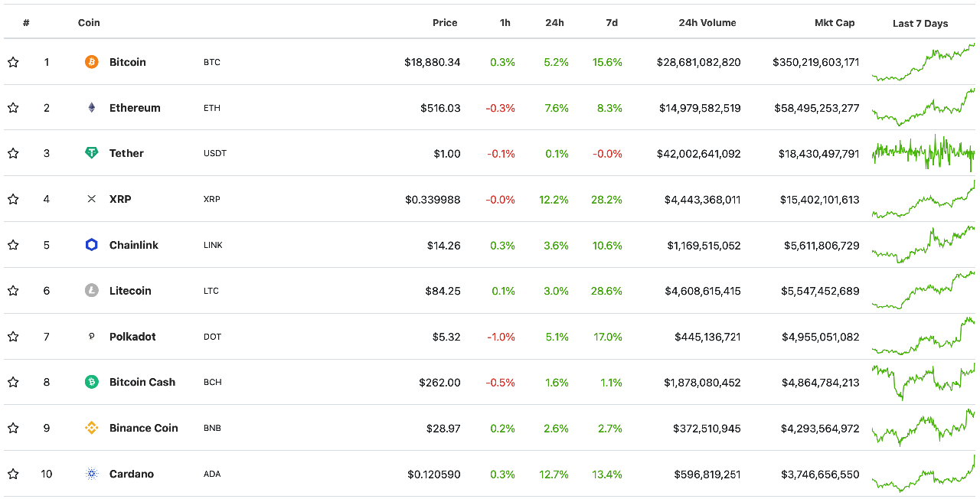
Task: Sort by the 7d column header
Action: [x=612, y=23]
